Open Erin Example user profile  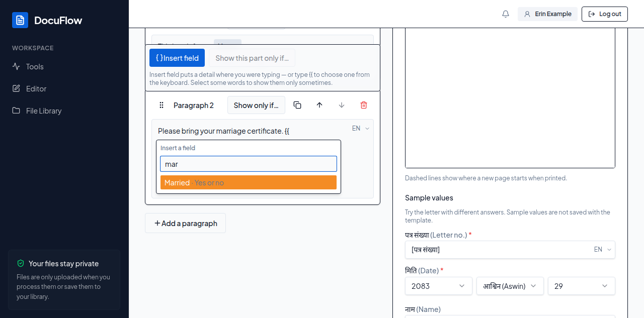pos(547,14)
